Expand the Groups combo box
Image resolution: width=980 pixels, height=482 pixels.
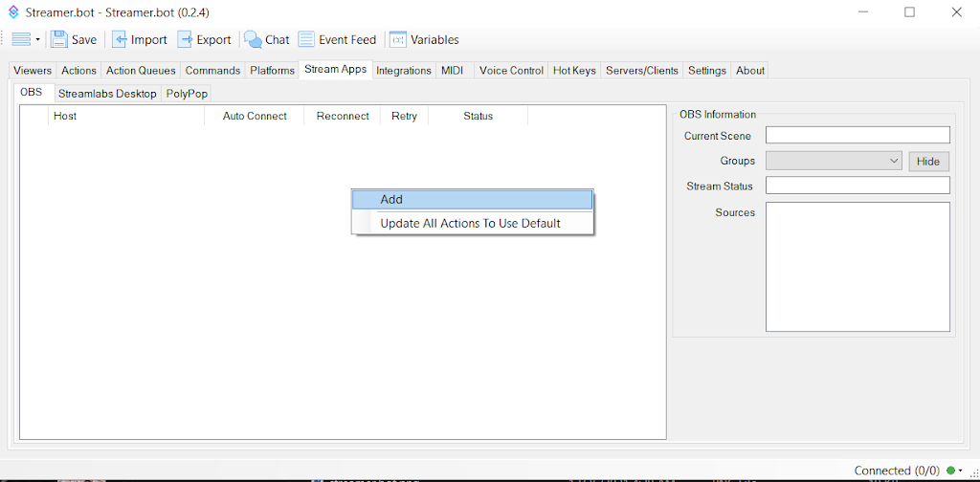point(834,161)
